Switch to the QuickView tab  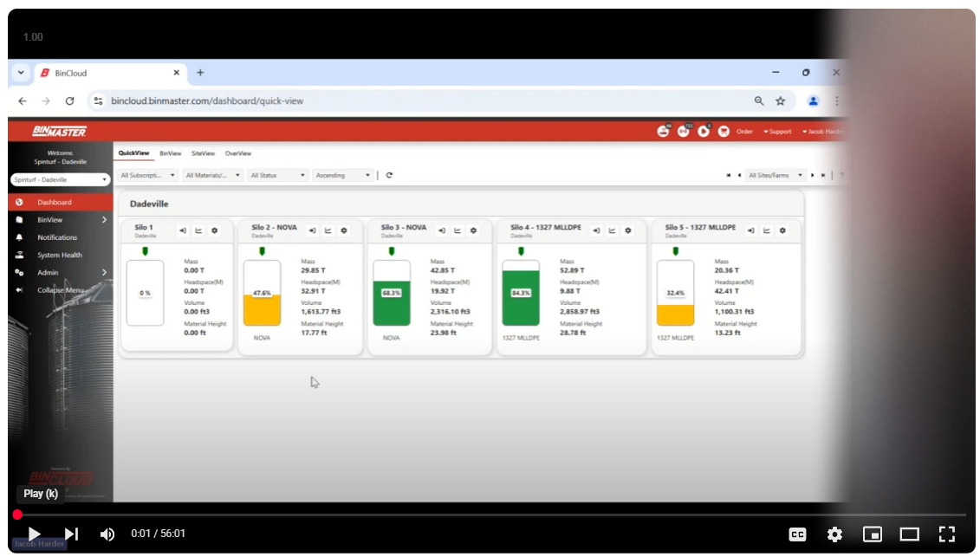(133, 153)
